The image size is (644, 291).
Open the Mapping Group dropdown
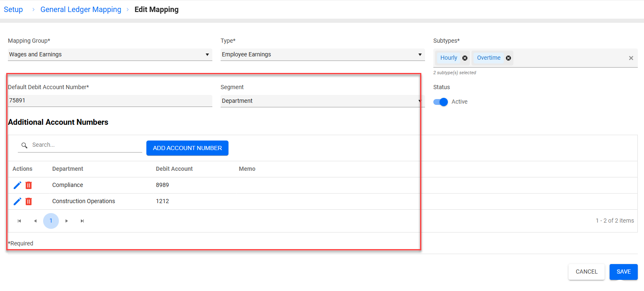click(x=110, y=55)
